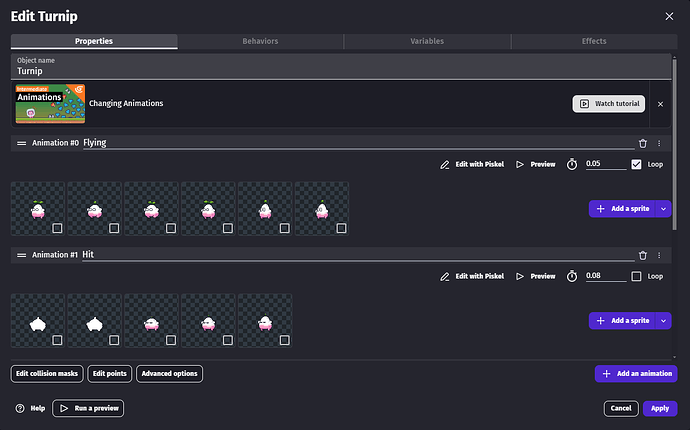Image resolution: width=690 pixels, height=430 pixels.
Task: Click the vertical scrollbar of animations list
Action: coord(675,143)
